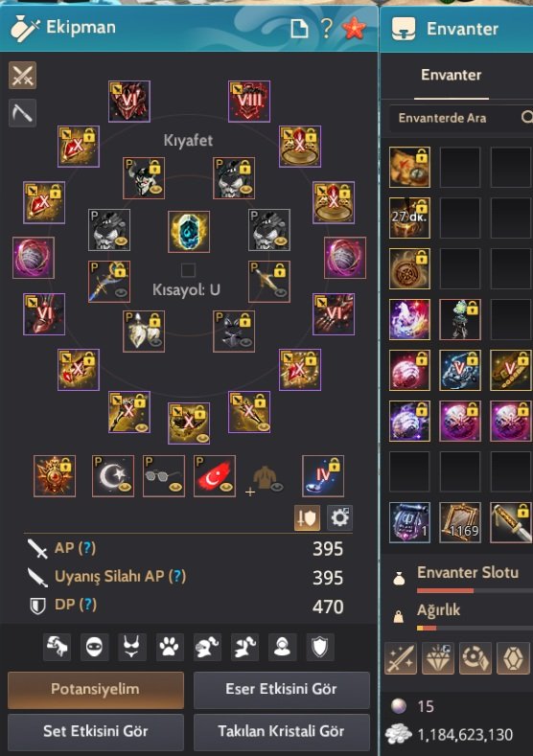Viewport: 533px width, 756px height.
Task: Open the gear settings icon above AP
Action: click(339, 517)
